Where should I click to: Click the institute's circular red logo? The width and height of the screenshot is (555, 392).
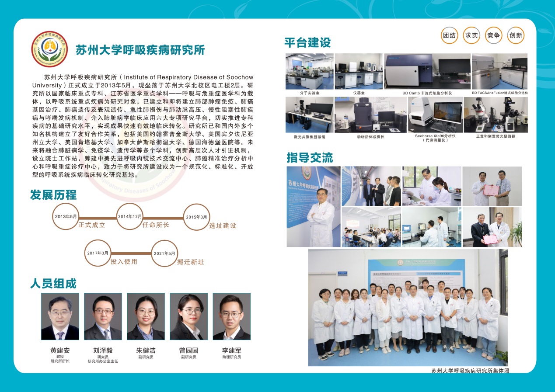click(49, 49)
